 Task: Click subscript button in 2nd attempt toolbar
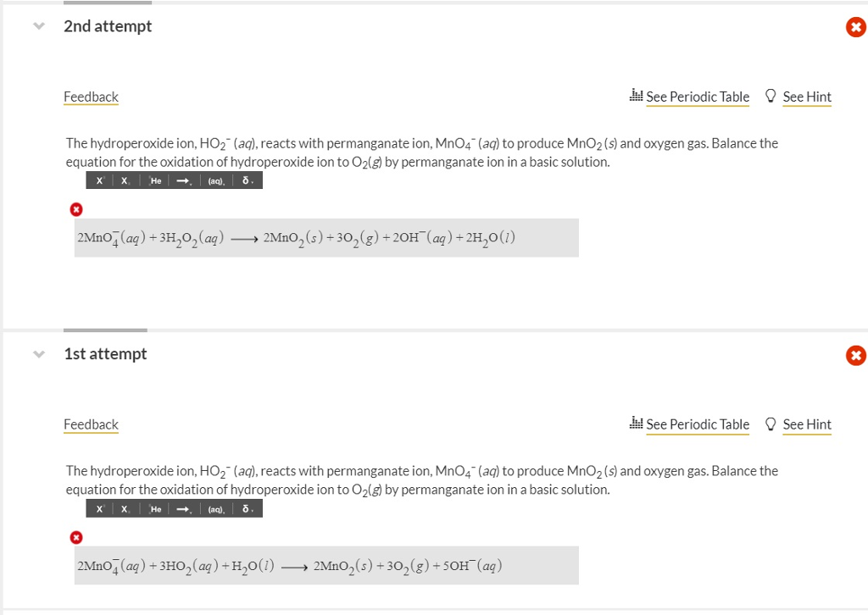click(x=125, y=181)
